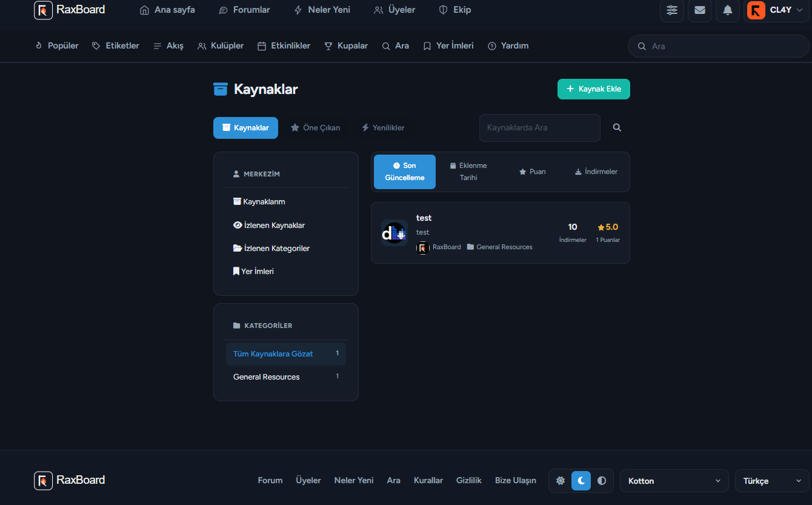This screenshot has height=505, width=812.
Task: Click the magnifier search button beside Kaynaklarda Ara
Action: (x=617, y=128)
